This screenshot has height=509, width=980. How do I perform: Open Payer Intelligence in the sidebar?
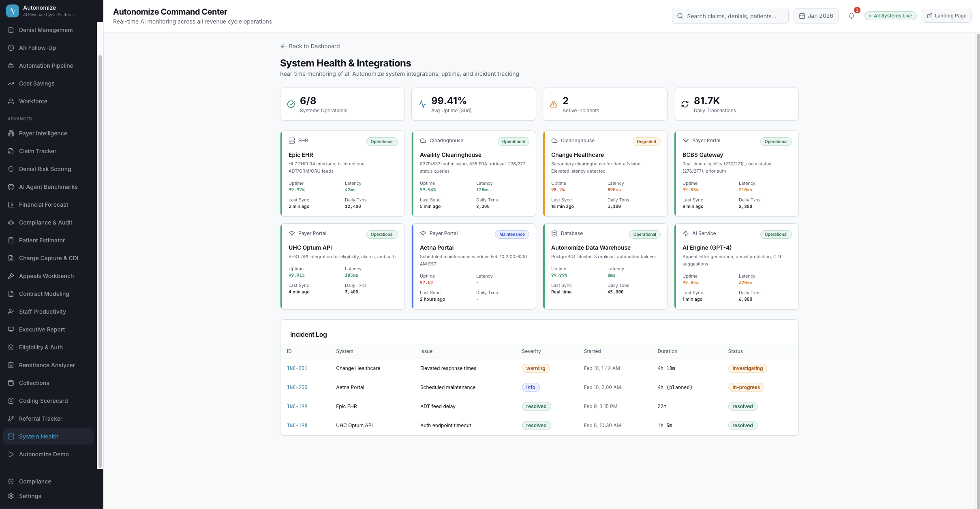[x=43, y=133]
